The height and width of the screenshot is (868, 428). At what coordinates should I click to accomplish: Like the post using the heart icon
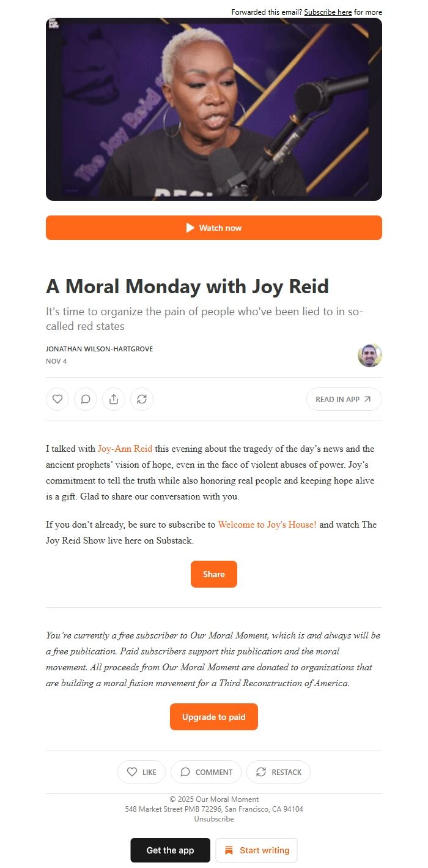(x=57, y=398)
